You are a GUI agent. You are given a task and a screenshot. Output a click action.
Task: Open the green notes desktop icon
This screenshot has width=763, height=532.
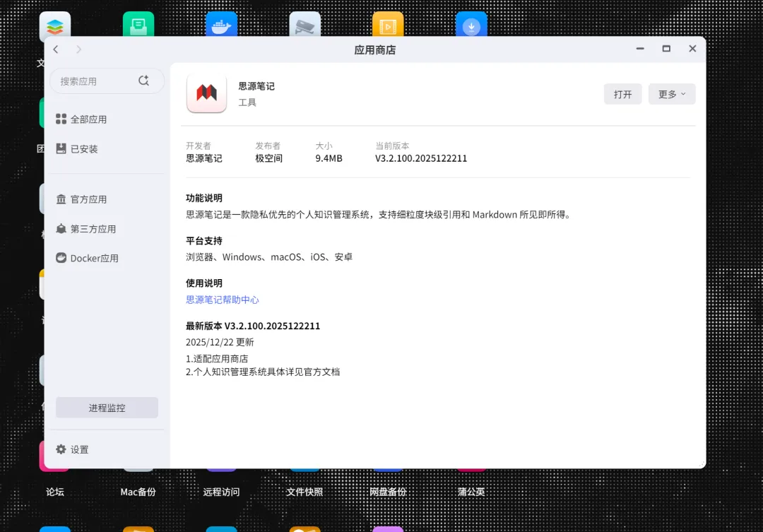tap(138, 24)
